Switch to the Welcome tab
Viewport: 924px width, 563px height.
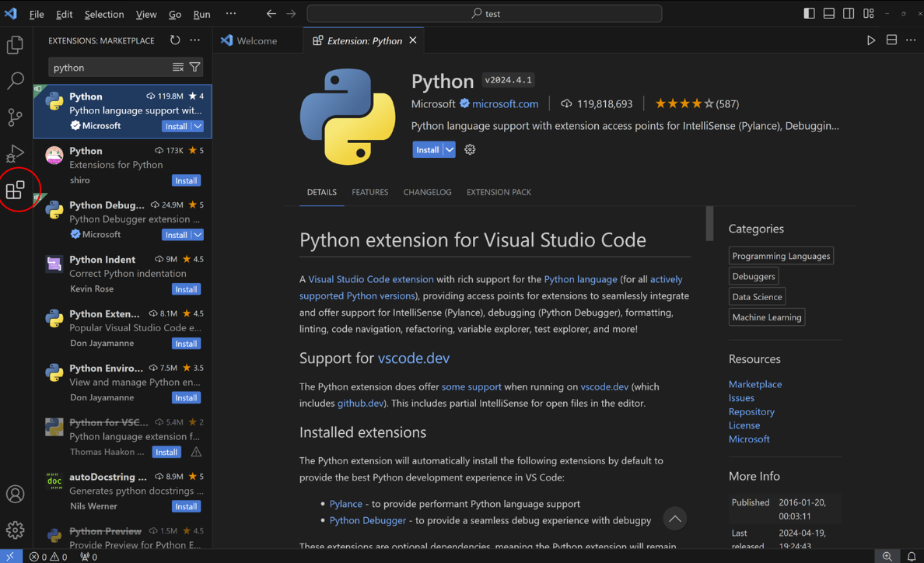click(257, 40)
